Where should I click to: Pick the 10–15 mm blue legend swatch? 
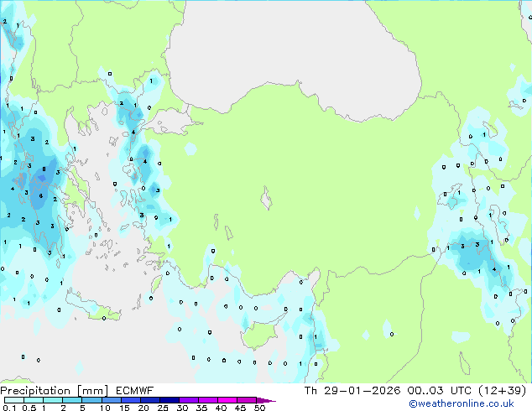pyautogui.click(x=112, y=400)
